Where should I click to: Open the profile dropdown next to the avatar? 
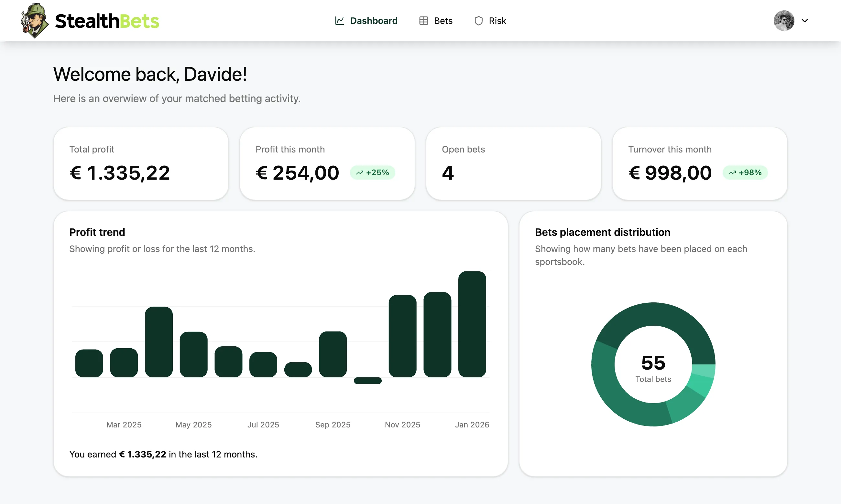coord(805,20)
